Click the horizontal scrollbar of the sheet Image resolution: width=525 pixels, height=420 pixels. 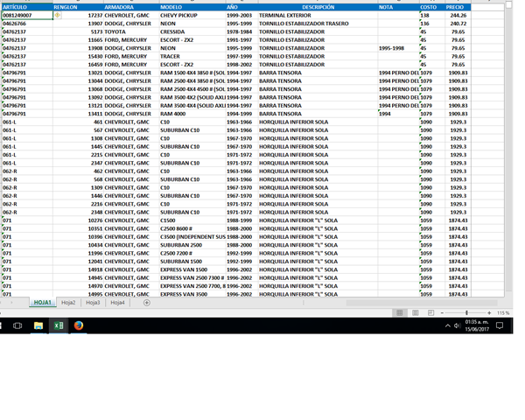tap(422, 303)
